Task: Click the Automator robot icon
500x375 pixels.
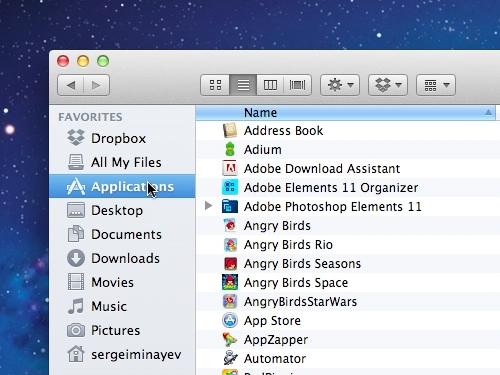Action: coord(230,358)
